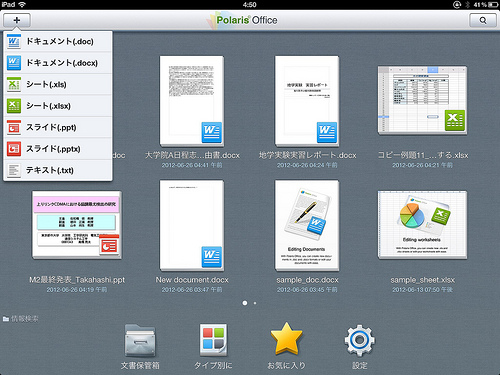Screen dimensions: 500x375
Task: Choose シート(.xlsx) from new menu
Action: (58, 106)
